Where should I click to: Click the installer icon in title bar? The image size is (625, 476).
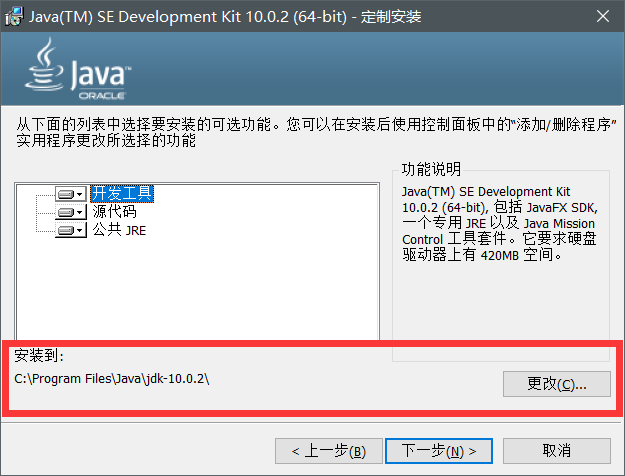[14, 17]
